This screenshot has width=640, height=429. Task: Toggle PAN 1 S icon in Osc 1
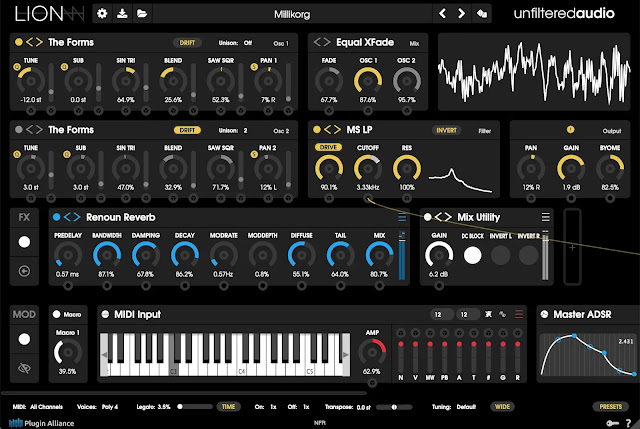click(x=254, y=67)
